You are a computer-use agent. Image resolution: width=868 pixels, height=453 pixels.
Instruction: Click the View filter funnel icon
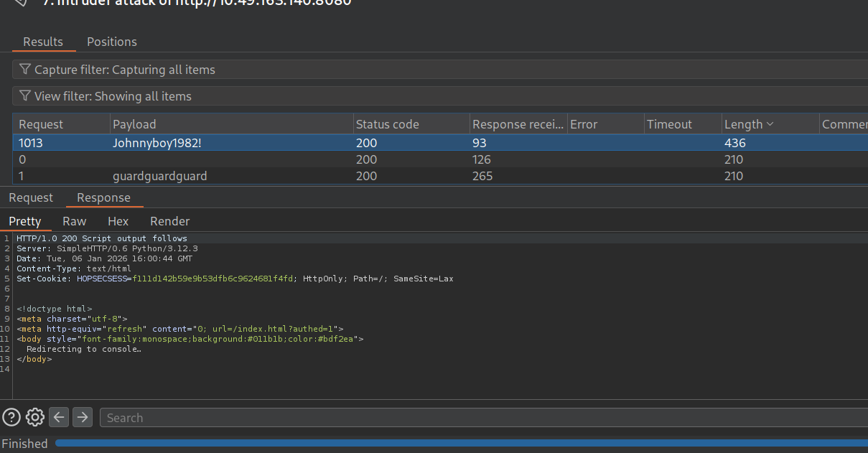pos(25,96)
